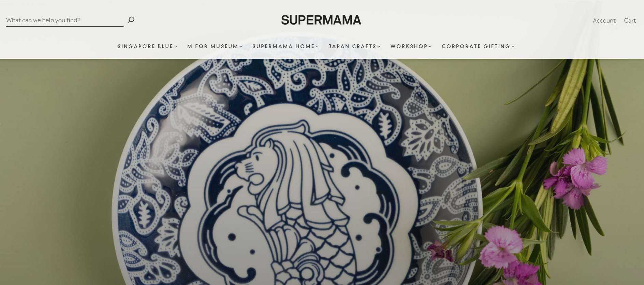Expand the chevron beside M for Museum
Viewport: 644px width, 285px height.
click(x=241, y=47)
